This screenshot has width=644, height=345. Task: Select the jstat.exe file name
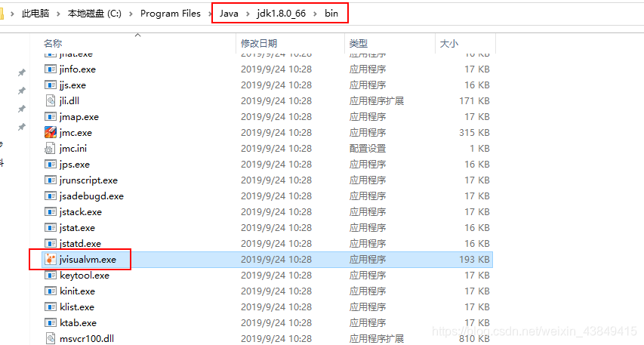(77, 228)
